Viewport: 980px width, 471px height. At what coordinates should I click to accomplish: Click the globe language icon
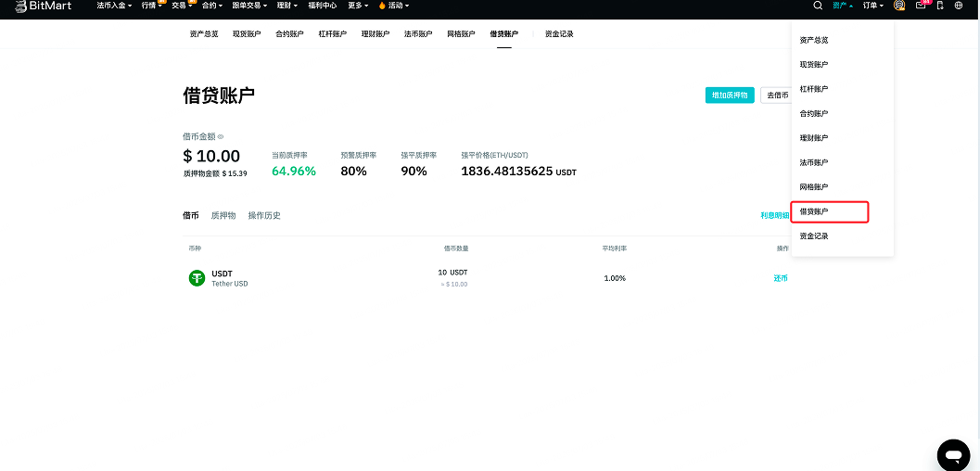959,6
